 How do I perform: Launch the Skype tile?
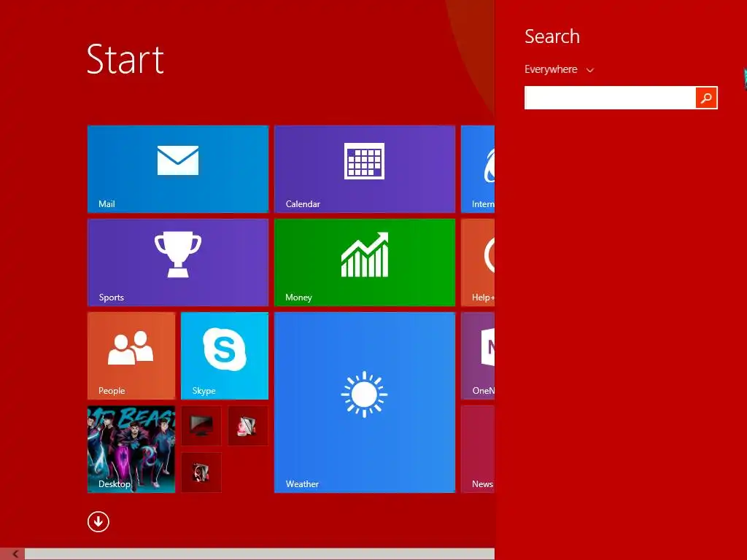225,356
